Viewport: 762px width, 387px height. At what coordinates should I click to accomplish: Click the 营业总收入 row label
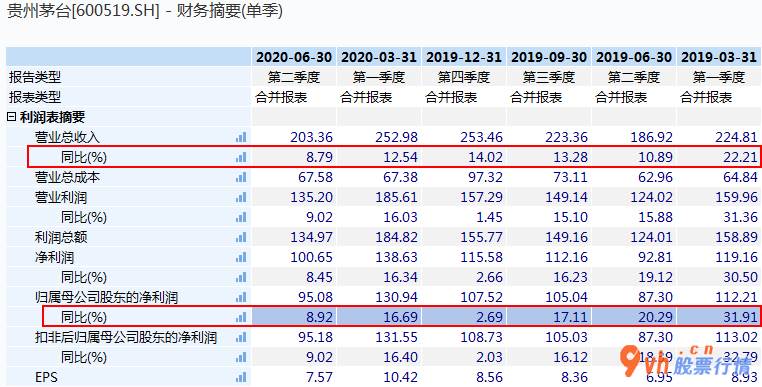point(67,137)
